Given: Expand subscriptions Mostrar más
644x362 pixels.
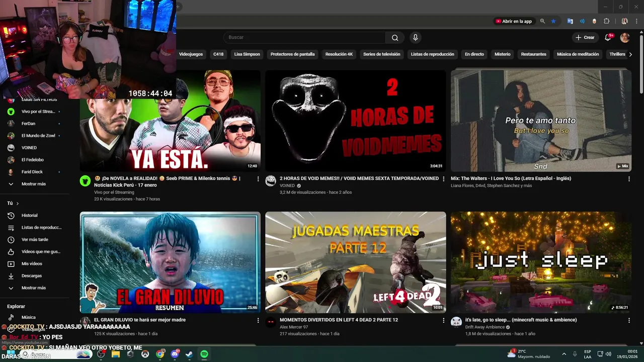Looking at the screenshot, I should [x=34, y=184].
